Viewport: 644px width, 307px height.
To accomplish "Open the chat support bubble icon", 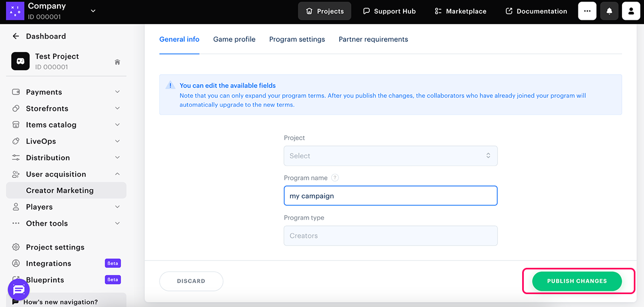I will 19,290.
